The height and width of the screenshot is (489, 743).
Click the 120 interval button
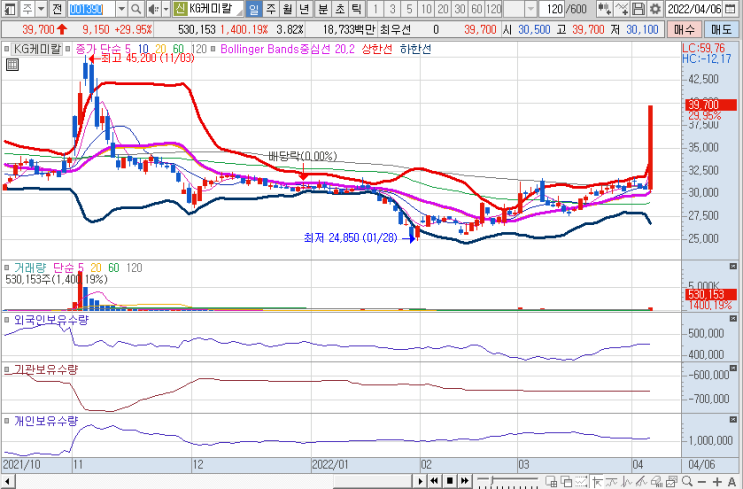point(493,9)
